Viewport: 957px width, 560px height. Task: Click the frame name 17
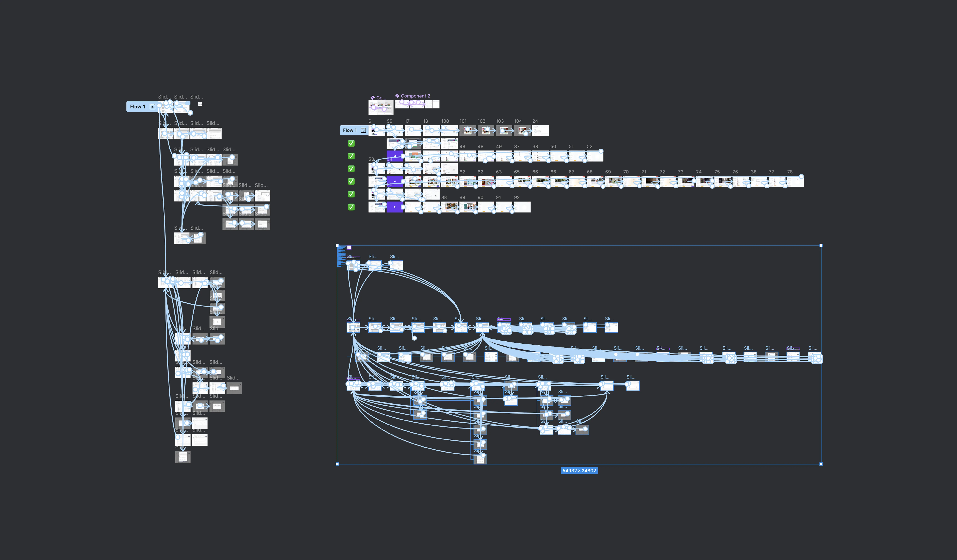(407, 121)
